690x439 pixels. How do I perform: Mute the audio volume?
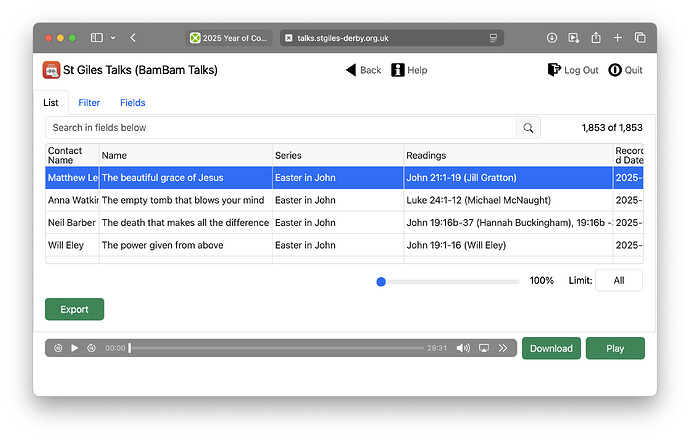point(463,348)
